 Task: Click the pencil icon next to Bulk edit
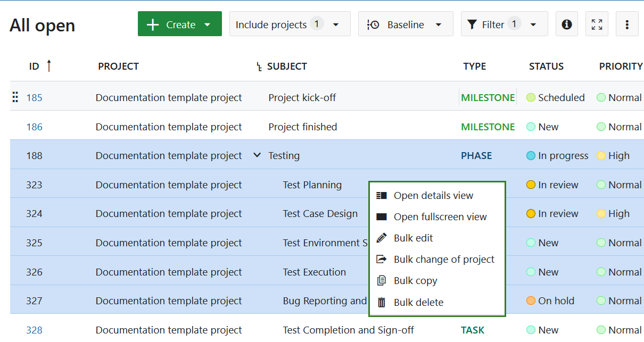(x=381, y=238)
